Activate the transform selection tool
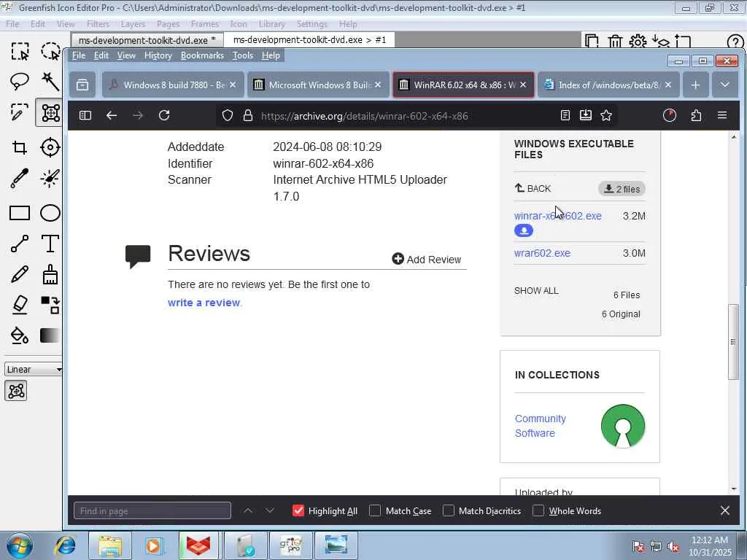This screenshot has width=747, height=560. [50, 113]
